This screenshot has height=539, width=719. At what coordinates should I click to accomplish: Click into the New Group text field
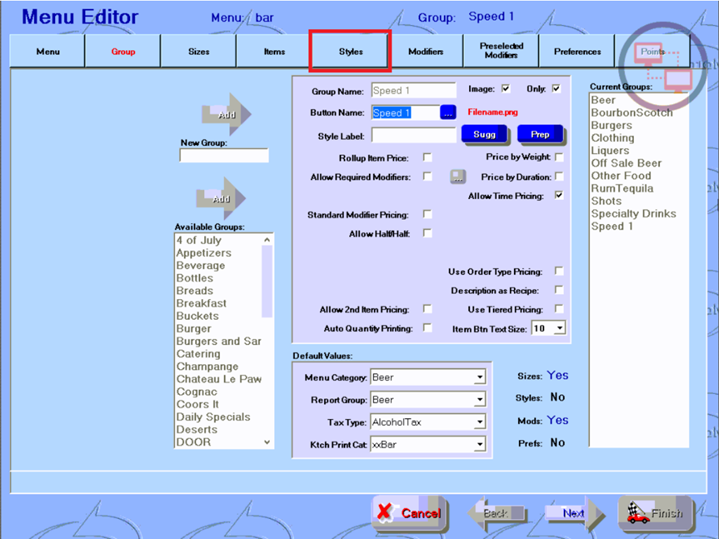[x=224, y=156]
